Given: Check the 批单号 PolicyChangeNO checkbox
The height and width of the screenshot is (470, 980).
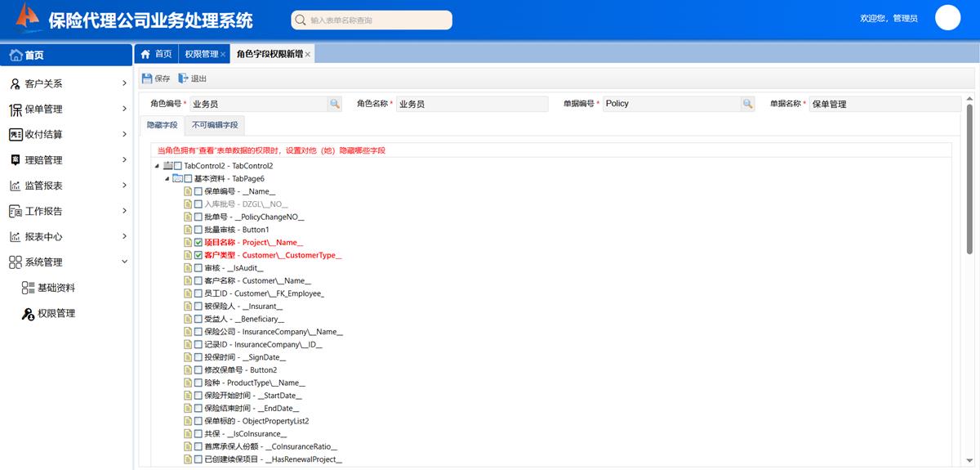Looking at the screenshot, I should (198, 217).
